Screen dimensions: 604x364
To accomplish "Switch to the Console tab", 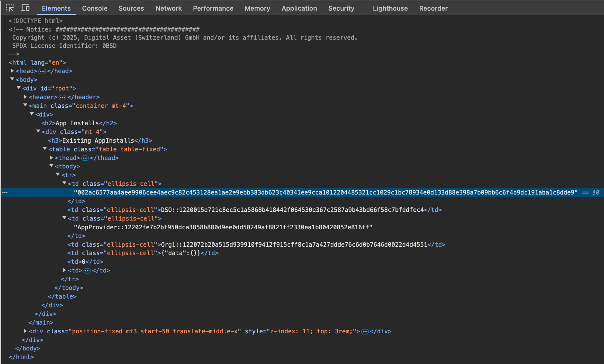I will [x=95, y=8].
